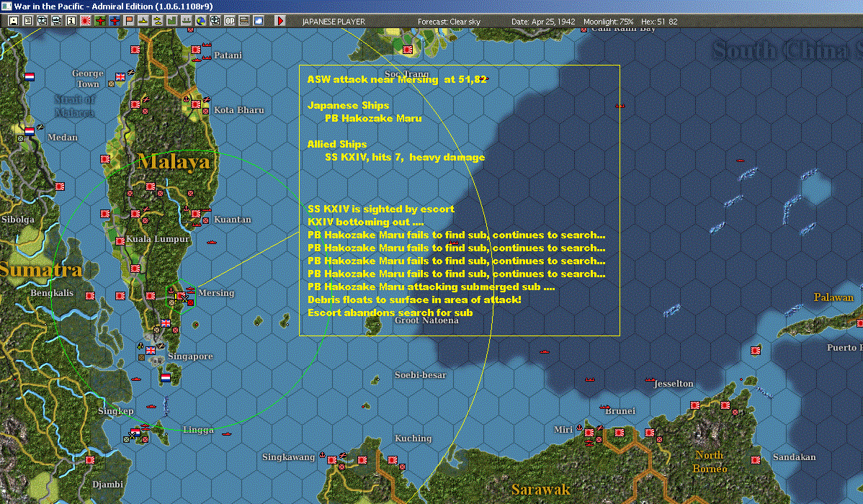Select the red plane on blue background icon

(115, 21)
